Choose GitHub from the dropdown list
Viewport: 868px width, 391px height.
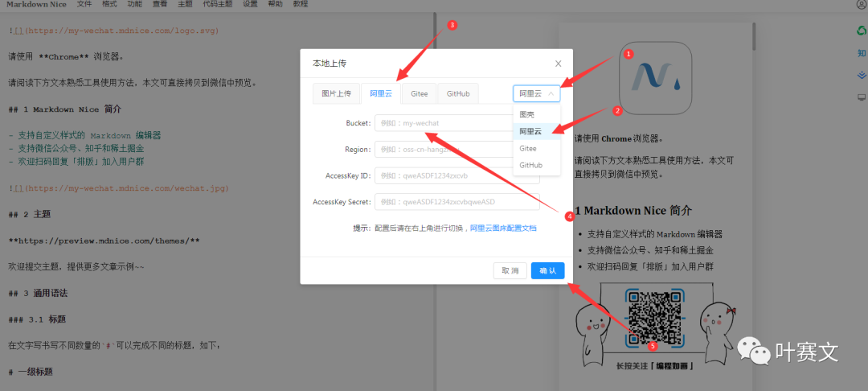coord(536,165)
